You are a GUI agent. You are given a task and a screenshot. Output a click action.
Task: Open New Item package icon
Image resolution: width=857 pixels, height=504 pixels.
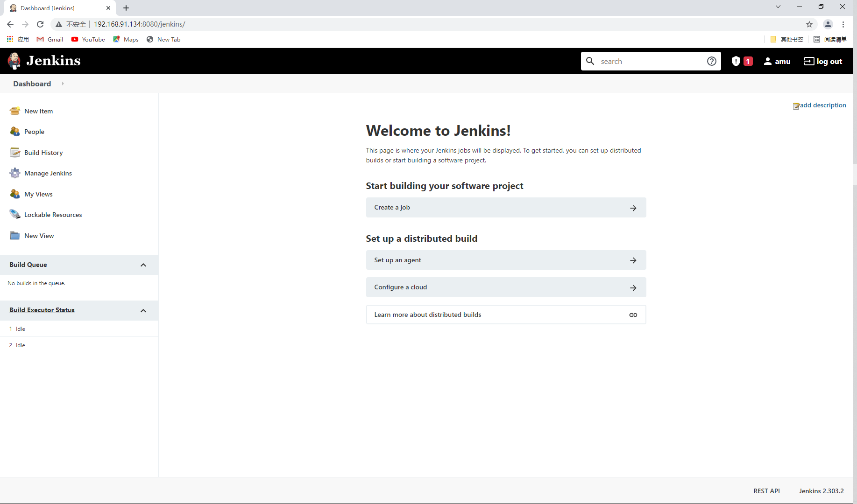(15, 111)
